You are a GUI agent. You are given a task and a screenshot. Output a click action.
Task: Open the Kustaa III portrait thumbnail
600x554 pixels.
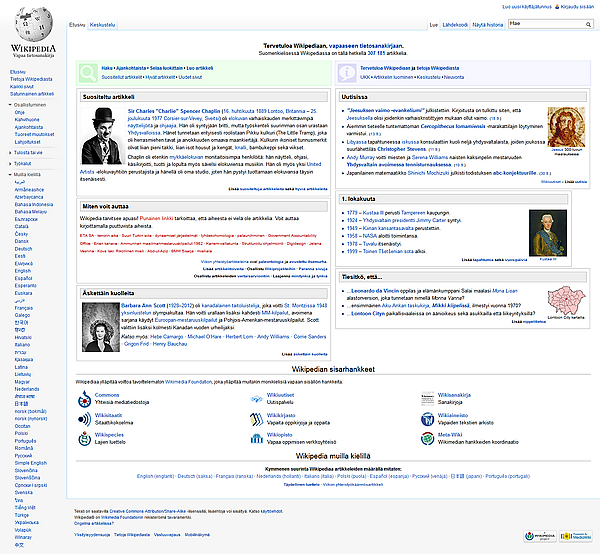(548, 233)
